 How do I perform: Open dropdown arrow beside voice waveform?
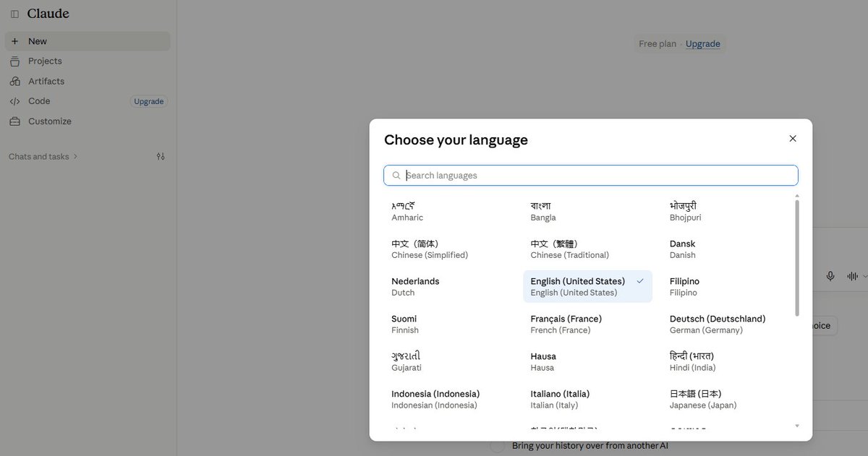coord(864,276)
